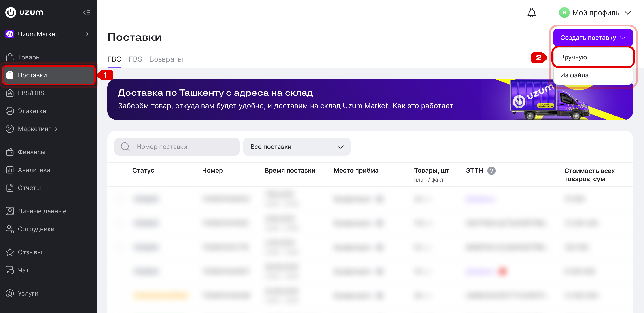The image size is (644, 313).
Task: Open the Все поставки filter dropdown
Action: 297,147
